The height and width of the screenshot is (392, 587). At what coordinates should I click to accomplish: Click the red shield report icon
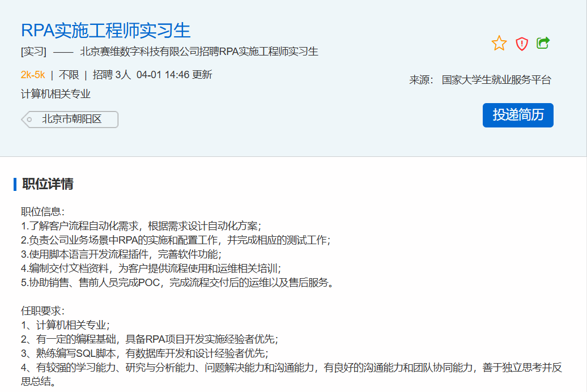click(522, 44)
